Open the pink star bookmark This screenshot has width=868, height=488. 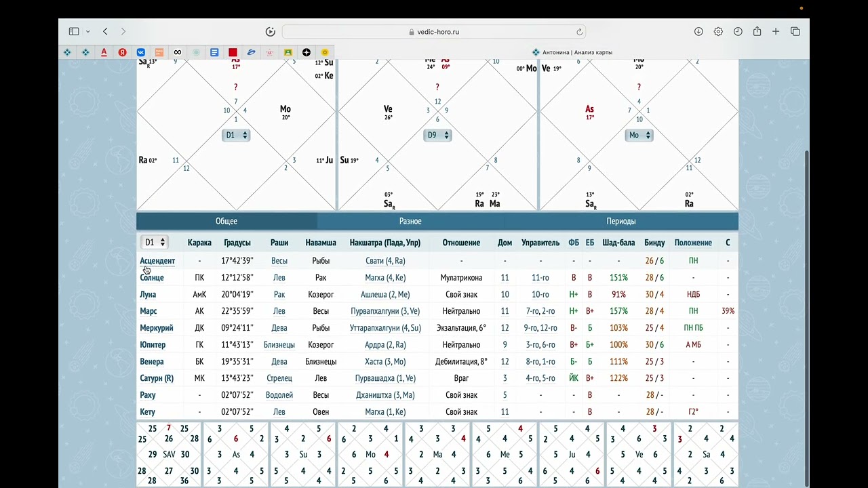click(x=270, y=52)
